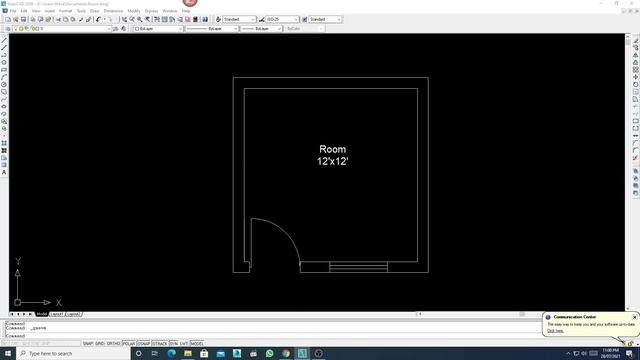The height and width of the screenshot is (360, 640).
Task: Toggle OSNAP in status bar
Action: point(144,344)
